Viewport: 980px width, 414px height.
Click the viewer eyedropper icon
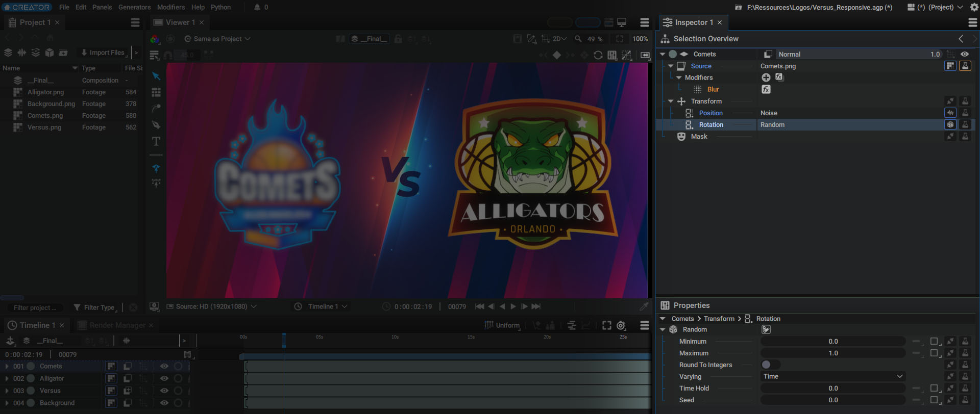644,306
